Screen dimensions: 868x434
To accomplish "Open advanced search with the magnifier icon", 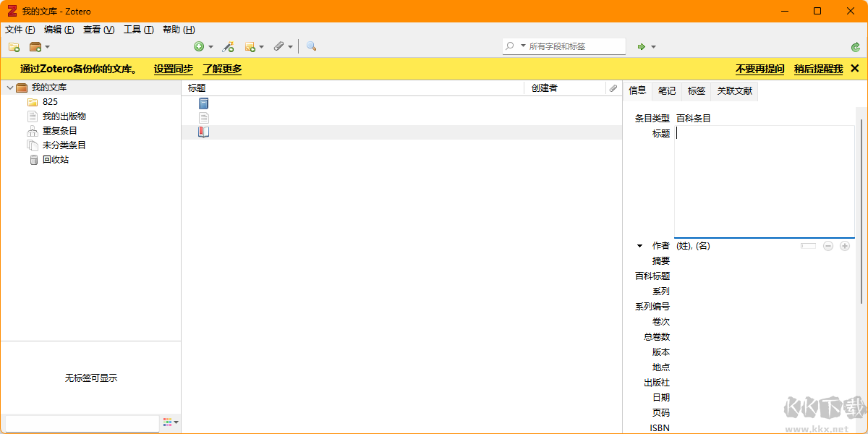I will coord(310,46).
